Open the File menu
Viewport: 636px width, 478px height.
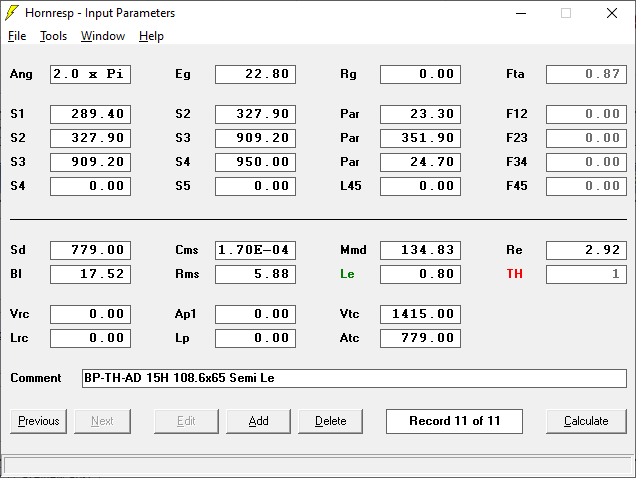[x=17, y=36]
